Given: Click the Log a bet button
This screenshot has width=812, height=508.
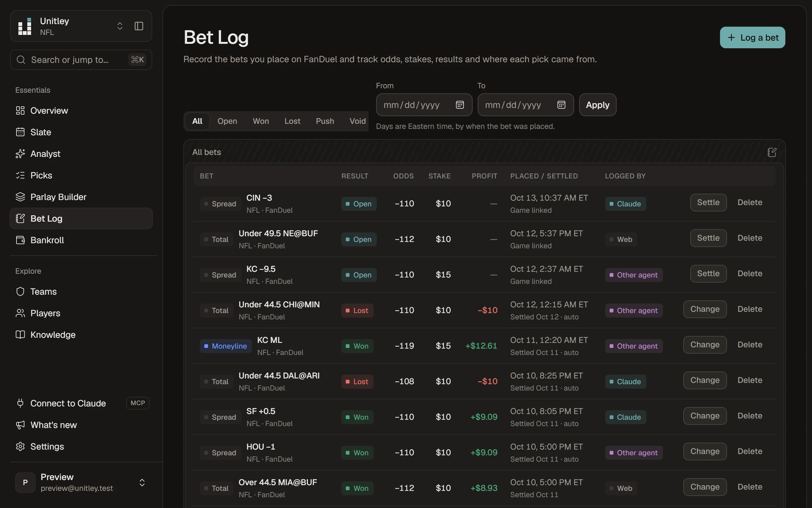Looking at the screenshot, I should [x=752, y=37].
